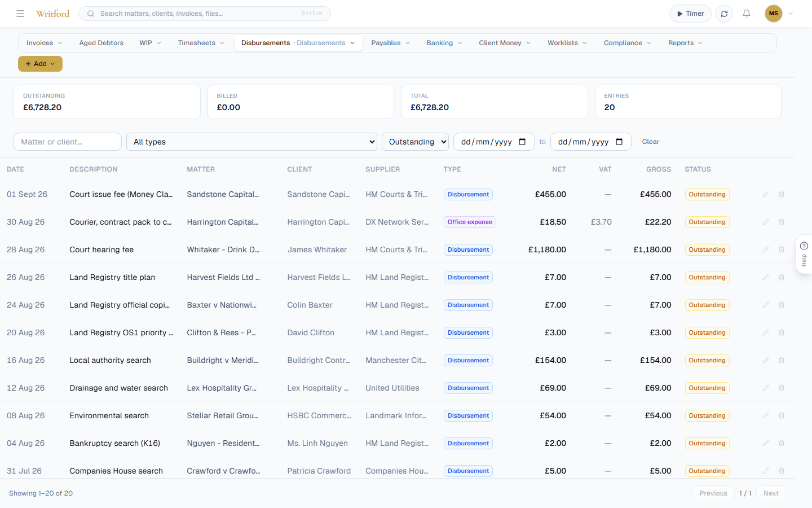Focus the global search box
Image resolution: width=812 pixels, height=508 pixels.
[205, 14]
